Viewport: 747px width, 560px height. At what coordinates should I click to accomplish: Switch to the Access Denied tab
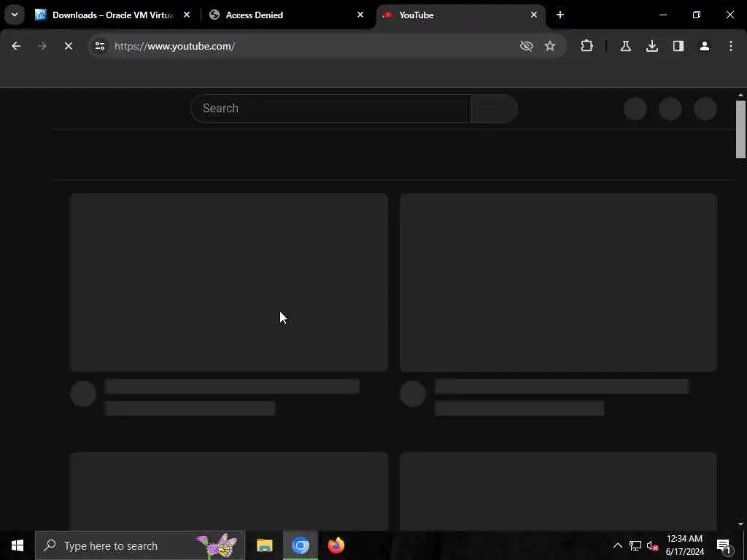286,15
